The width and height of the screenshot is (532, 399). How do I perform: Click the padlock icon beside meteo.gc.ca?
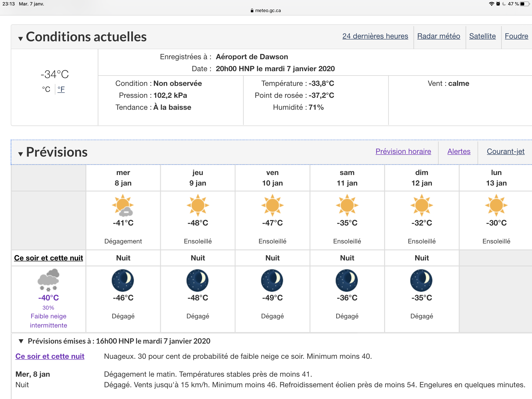tap(252, 11)
